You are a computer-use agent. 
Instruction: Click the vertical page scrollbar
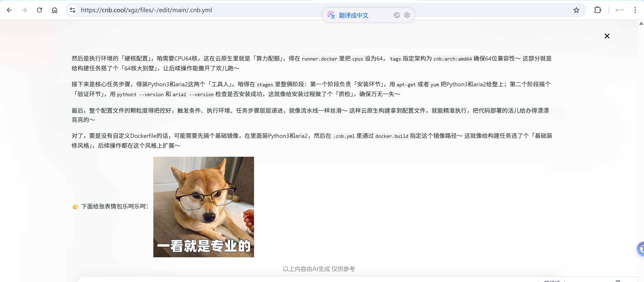pos(641,125)
